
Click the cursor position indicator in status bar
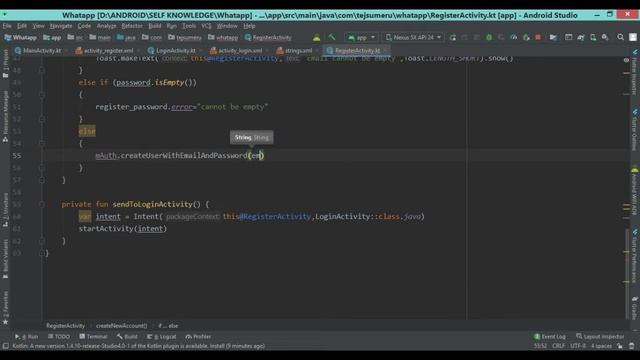[x=540, y=346]
